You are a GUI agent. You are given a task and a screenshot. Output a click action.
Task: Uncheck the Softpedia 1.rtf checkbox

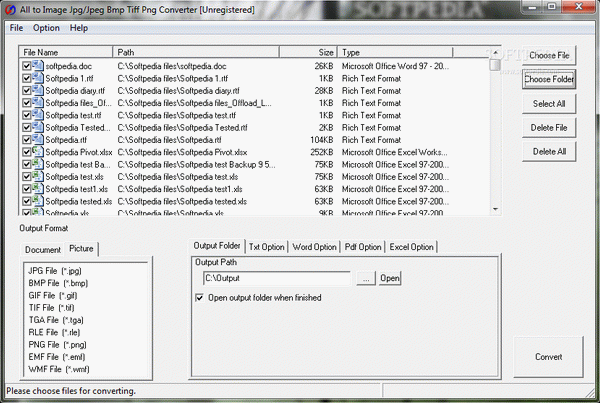click(26, 78)
